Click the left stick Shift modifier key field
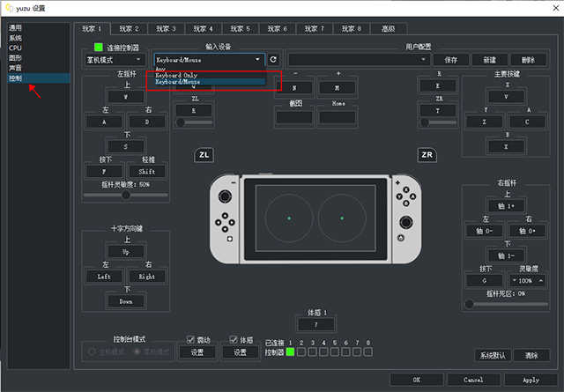564x392 pixels. click(147, 172)
